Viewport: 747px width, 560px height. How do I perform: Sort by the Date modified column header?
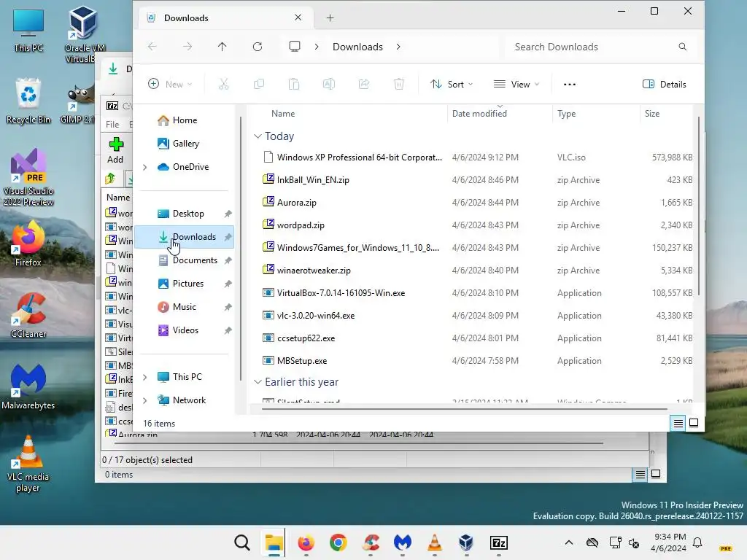point(479,114)
